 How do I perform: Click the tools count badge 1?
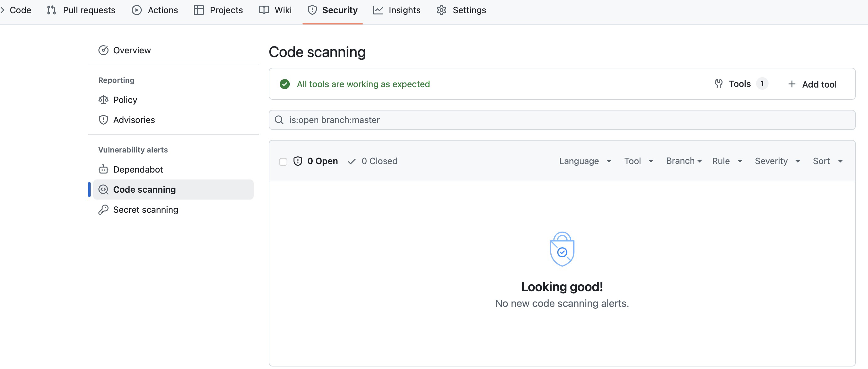[x=762, y=84]
